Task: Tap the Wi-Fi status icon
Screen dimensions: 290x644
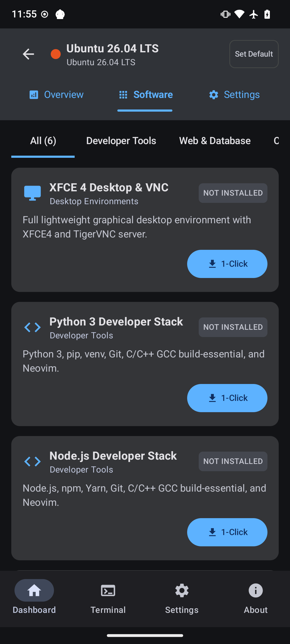Action: click(239, 14)
